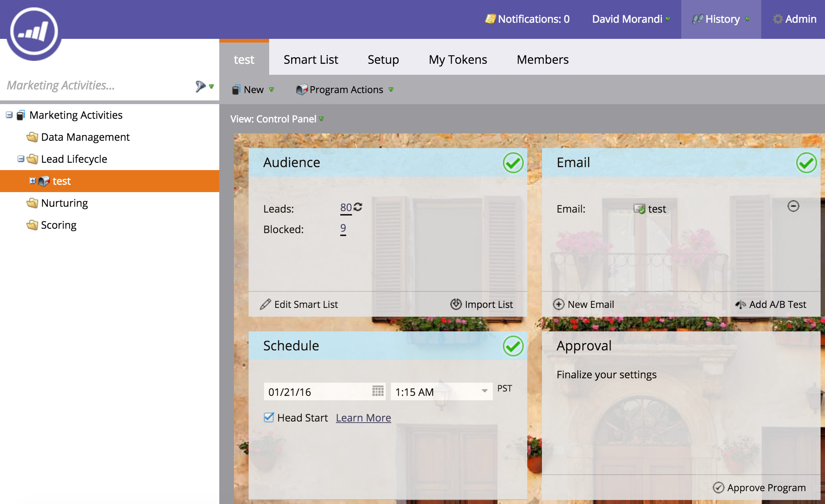Click the Marketing Activities search field
The height and width of the screenshot is (504, 825).
95,85
